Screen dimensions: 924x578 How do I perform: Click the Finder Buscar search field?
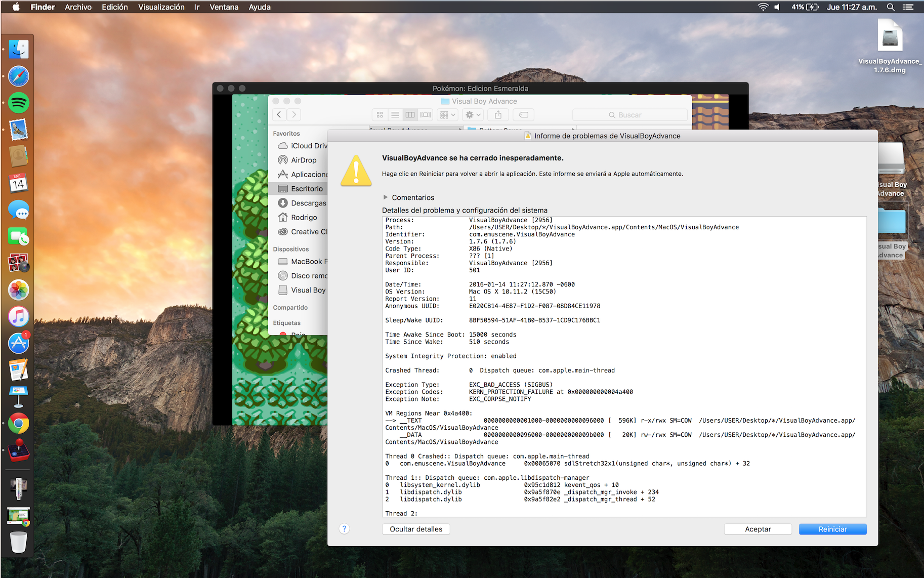(x=629, y=115)
